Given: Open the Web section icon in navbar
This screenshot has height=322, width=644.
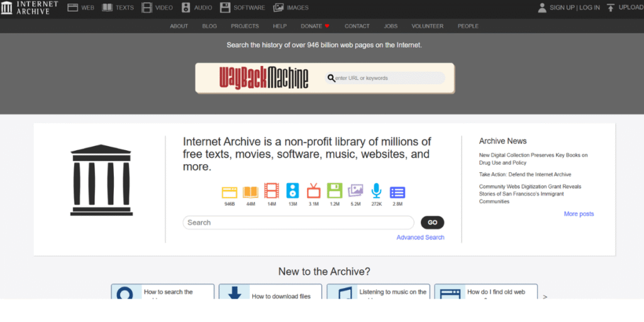Looking at the screenshot, I should [x=73, y=8].
